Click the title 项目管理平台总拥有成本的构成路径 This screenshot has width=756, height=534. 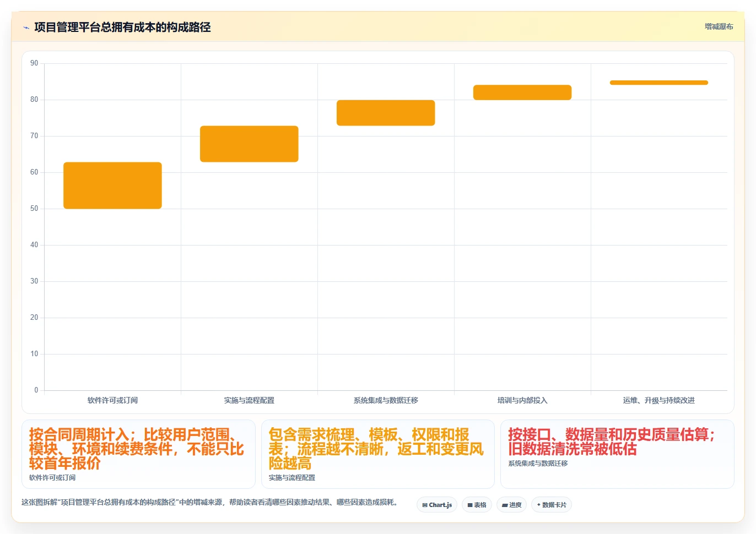122,27
